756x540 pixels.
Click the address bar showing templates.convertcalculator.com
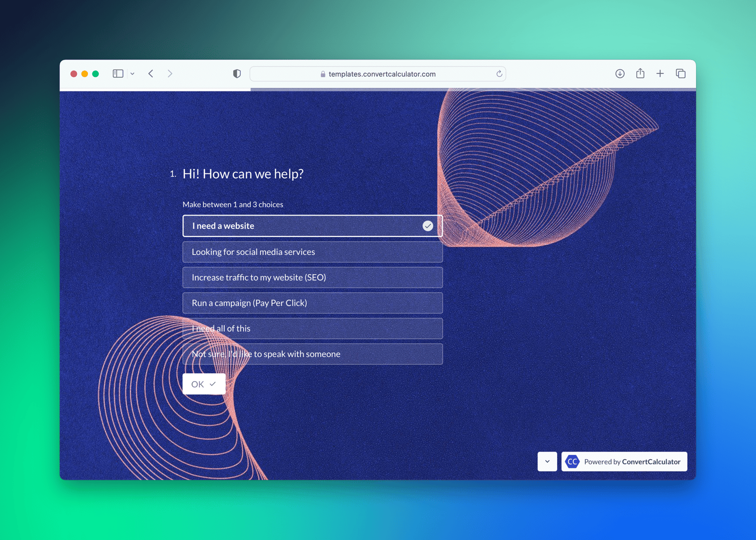(x=378, y=74)
